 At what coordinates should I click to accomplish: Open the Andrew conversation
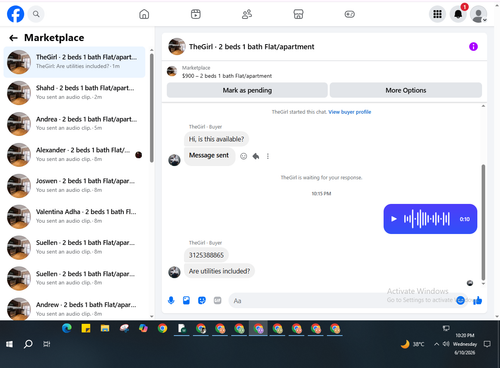[74, 309]
